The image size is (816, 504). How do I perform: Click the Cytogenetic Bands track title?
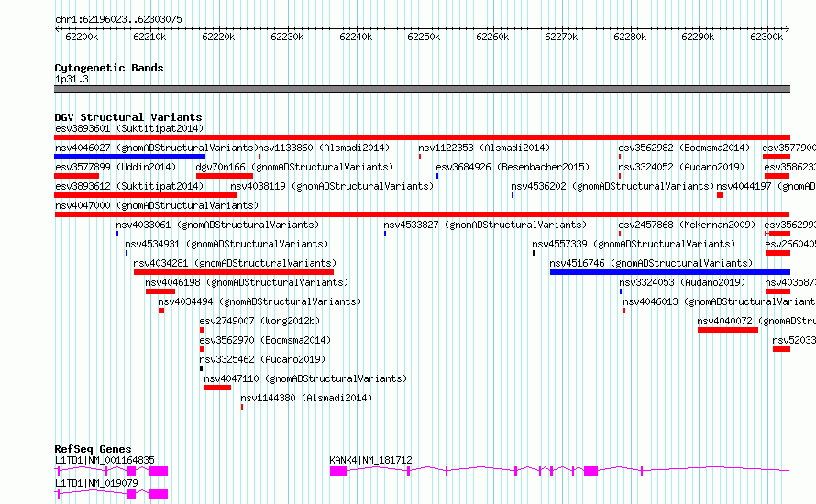109,68
